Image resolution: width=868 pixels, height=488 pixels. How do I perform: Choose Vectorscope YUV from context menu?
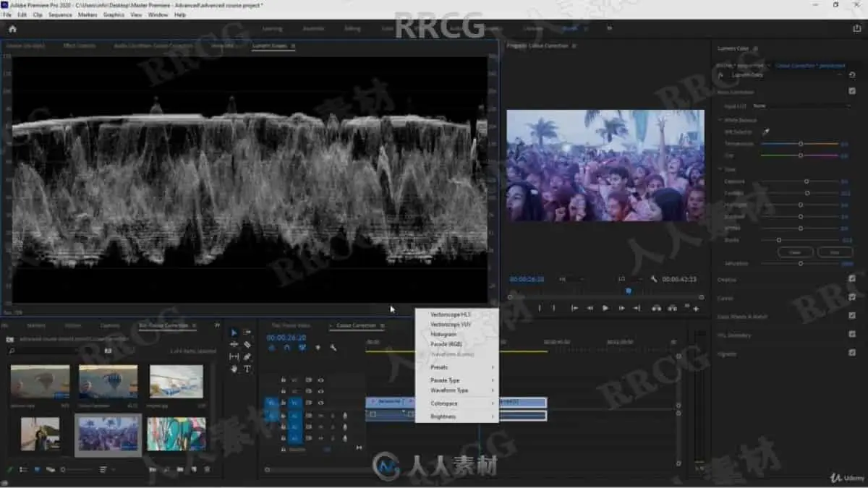(457, 325)
